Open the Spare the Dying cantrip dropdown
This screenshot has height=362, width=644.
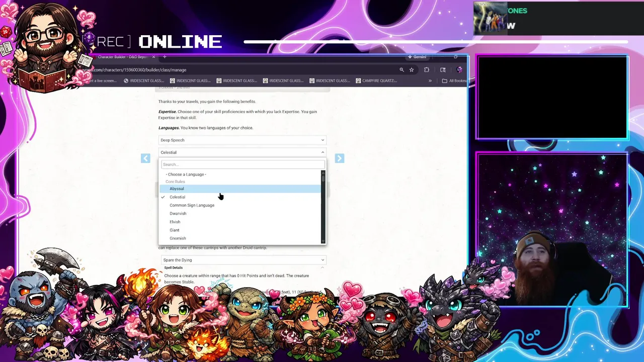pos(244,260)
